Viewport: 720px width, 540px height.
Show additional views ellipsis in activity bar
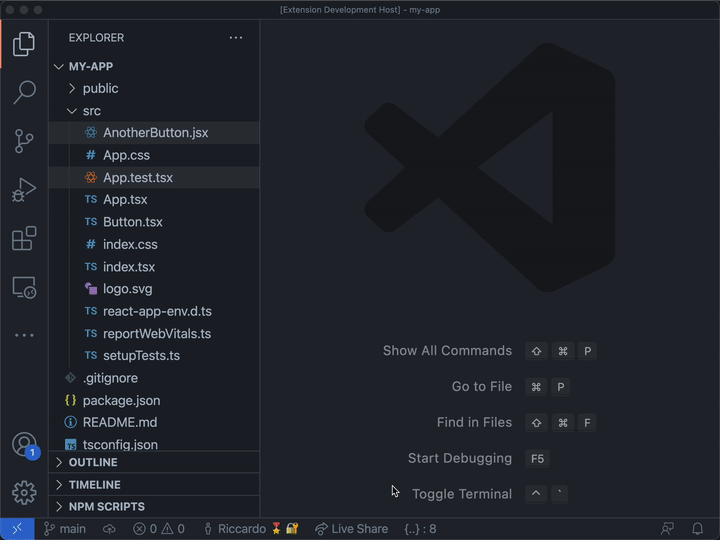point(24,335)
